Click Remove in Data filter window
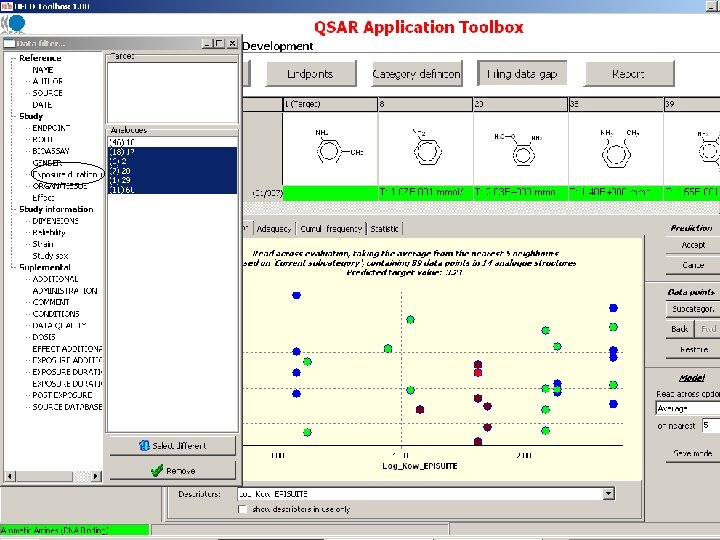This screenshot has height=540, width=720. click(172, 471)
